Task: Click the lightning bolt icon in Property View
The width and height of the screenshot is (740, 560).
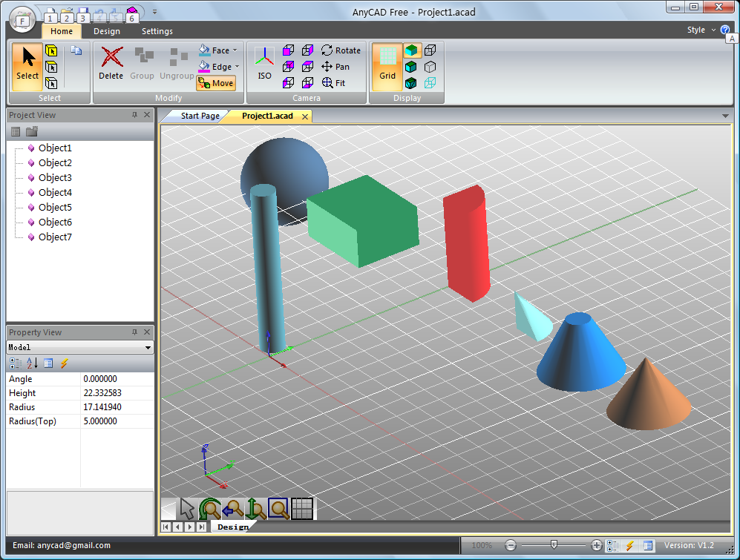Action: pos(64,363)
